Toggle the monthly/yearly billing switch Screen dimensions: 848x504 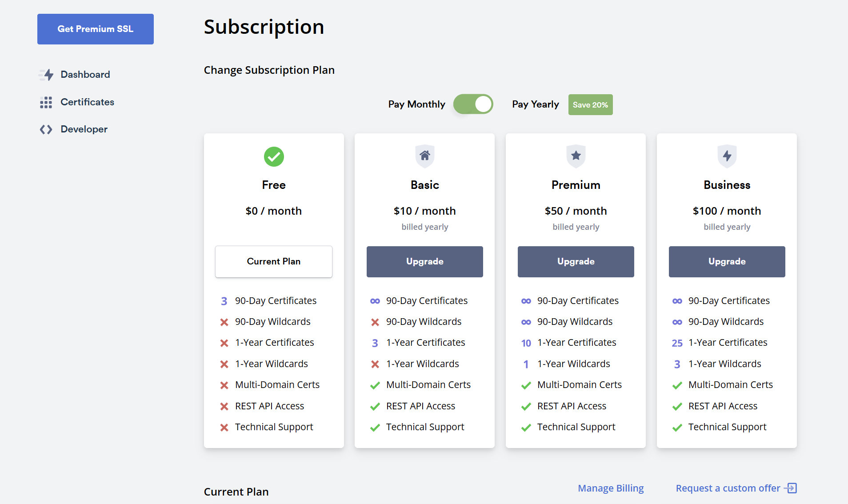(x=473, y=104)
